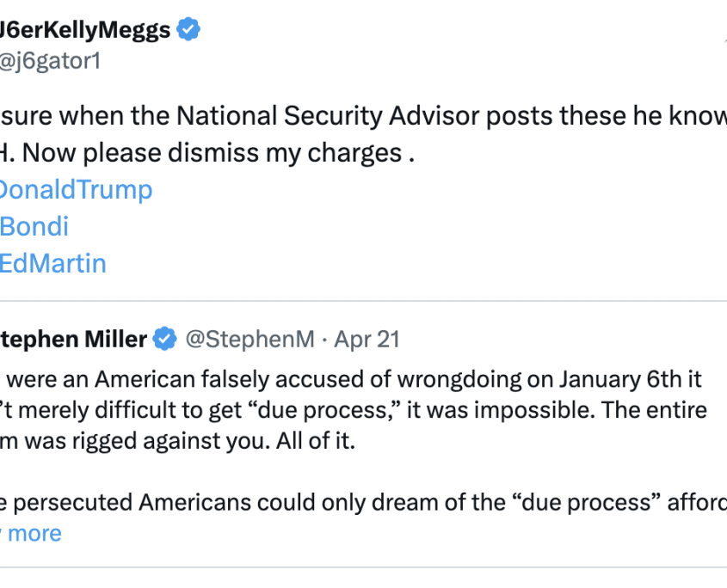Image resolution: width=727 pixels, height=588 pixels.
Task: Open the J6erKellyMeggs profile via display name
Action: click(x=84, y=29)
